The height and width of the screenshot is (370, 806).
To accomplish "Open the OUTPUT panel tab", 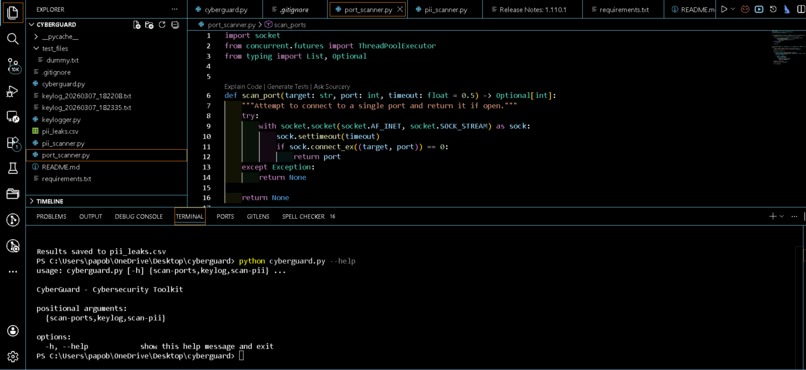I will coord(90,216).
